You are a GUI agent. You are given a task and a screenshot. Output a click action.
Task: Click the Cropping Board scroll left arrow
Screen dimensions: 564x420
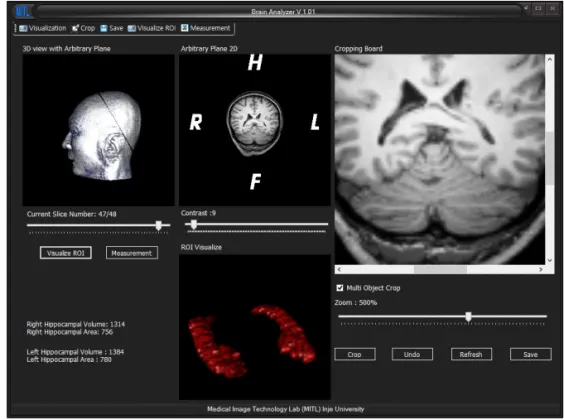(339, 269)
